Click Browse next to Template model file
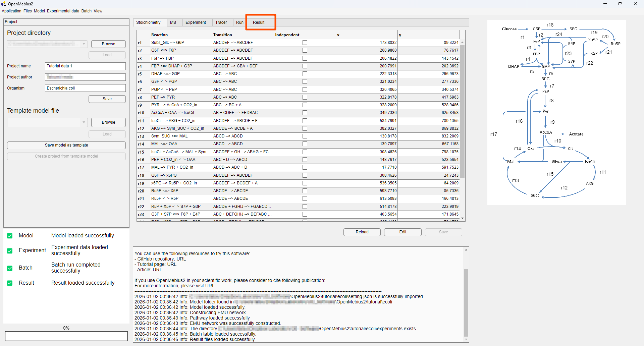 click(x=108, y=122)
